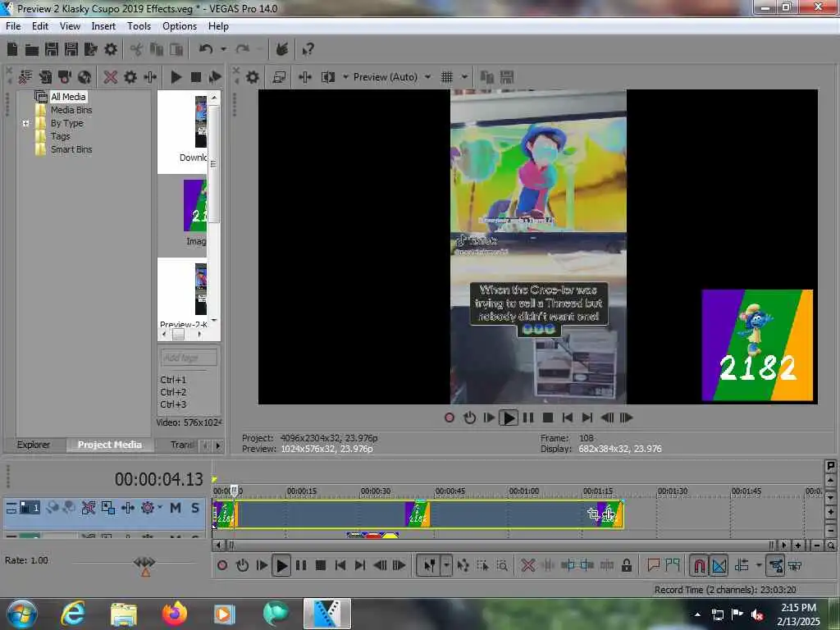840x630 pixels.
Task: Open Media Properties gear in Project Media
Action: 130,77
